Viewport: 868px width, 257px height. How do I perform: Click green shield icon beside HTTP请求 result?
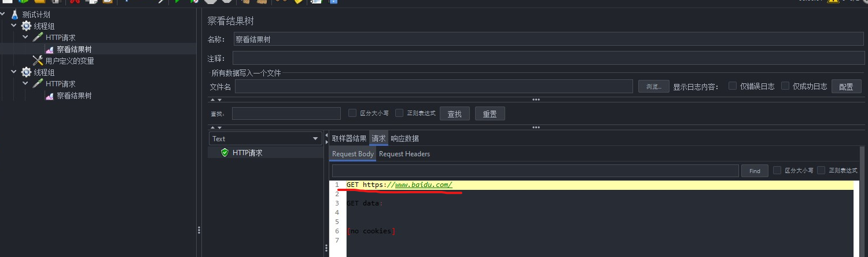click(225, 153)
